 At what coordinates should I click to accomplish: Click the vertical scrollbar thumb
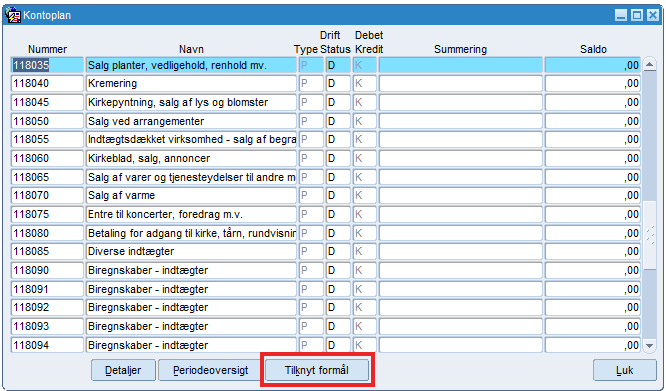click(x=649, y=236)
